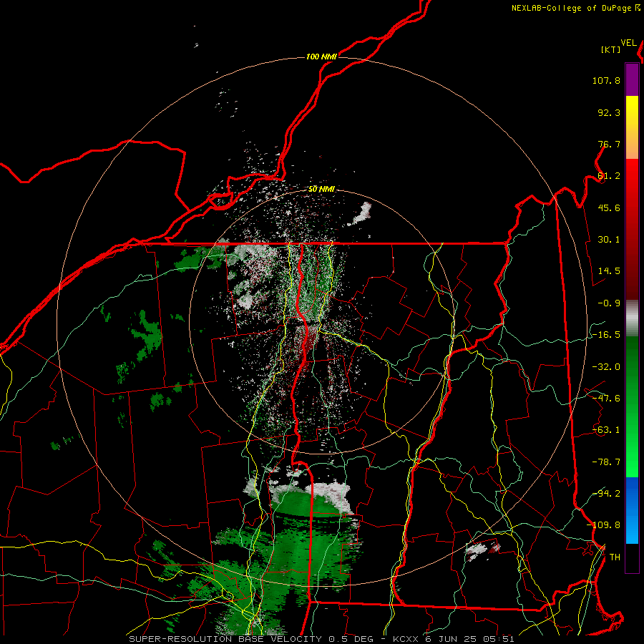Click the 76.7 velocity scale label
This screenshot has width=644, height=644.
coord(609,144)
